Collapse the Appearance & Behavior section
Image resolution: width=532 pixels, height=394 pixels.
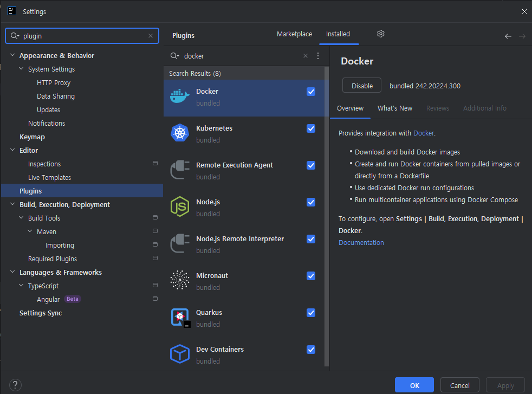tap(12, 55)
